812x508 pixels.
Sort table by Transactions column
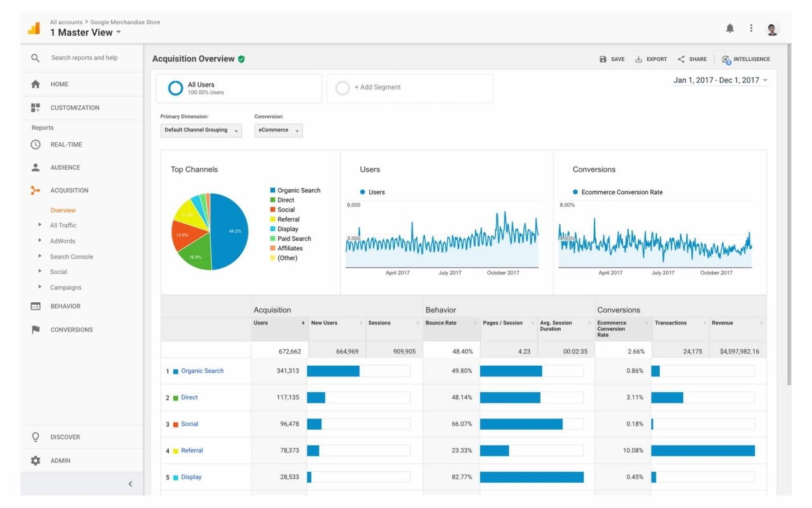(681, 323)
